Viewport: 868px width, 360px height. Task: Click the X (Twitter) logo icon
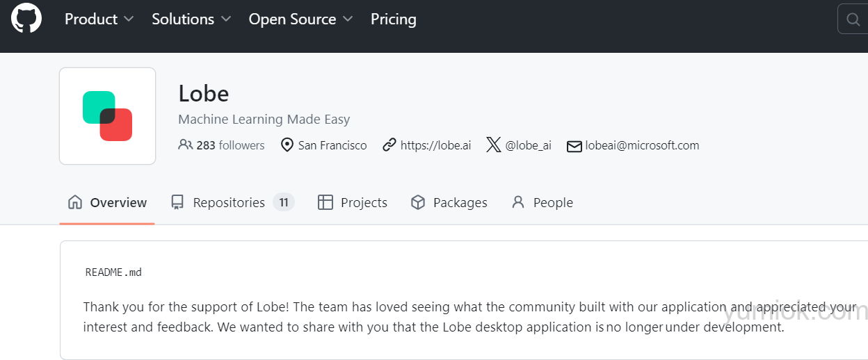494,145
